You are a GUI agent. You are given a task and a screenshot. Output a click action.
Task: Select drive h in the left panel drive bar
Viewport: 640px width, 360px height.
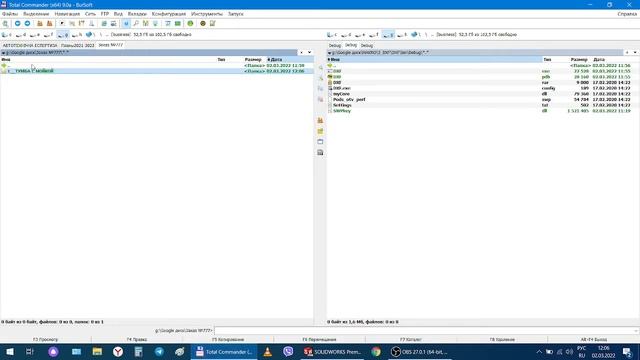pos(77,35)
